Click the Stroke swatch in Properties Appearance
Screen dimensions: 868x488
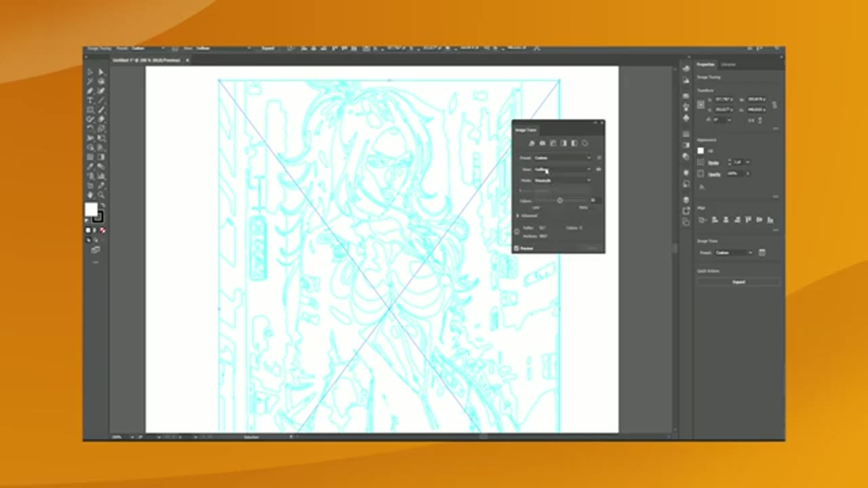[x=701, y=163]
